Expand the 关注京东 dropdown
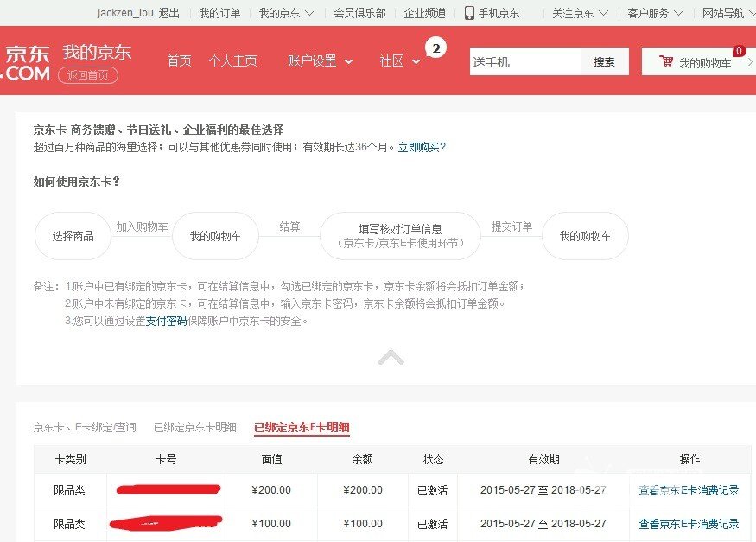The image size is (756, 542). pos(580,13)
